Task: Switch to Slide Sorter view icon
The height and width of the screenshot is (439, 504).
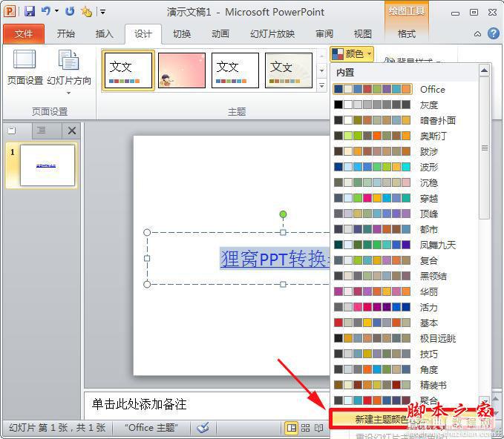Action: coord(305,428)
